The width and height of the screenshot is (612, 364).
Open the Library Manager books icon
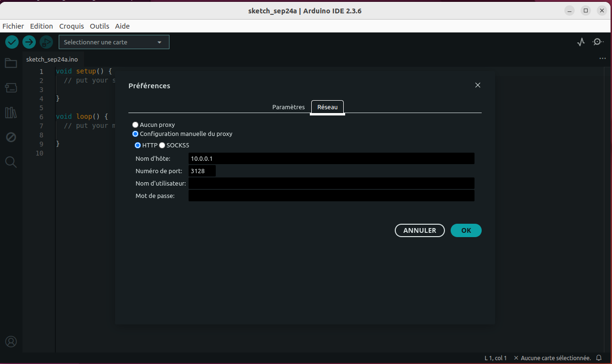[x=11, y=113]
